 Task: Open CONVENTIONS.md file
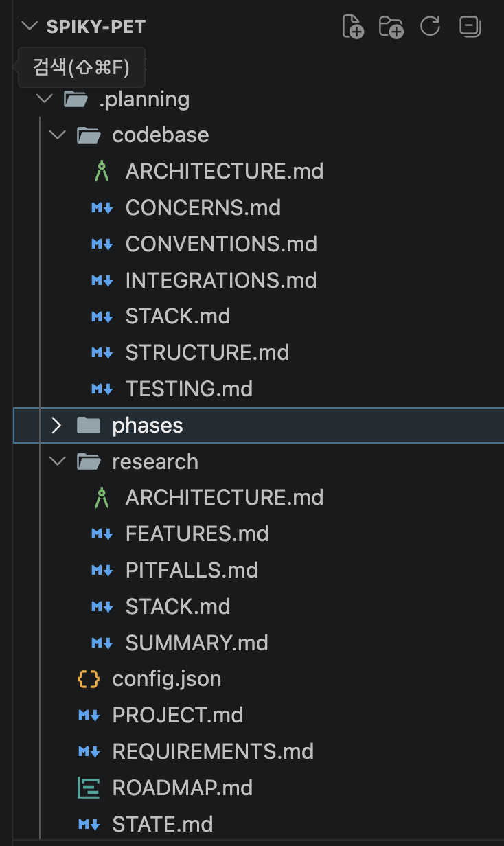(x=220, y=244)
